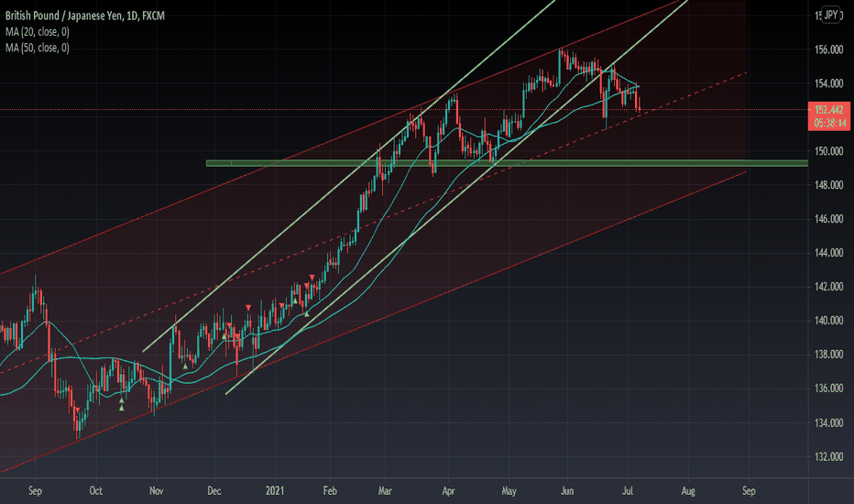Click the 132.000 price axis label
The image size is (854, 504).
828,456
